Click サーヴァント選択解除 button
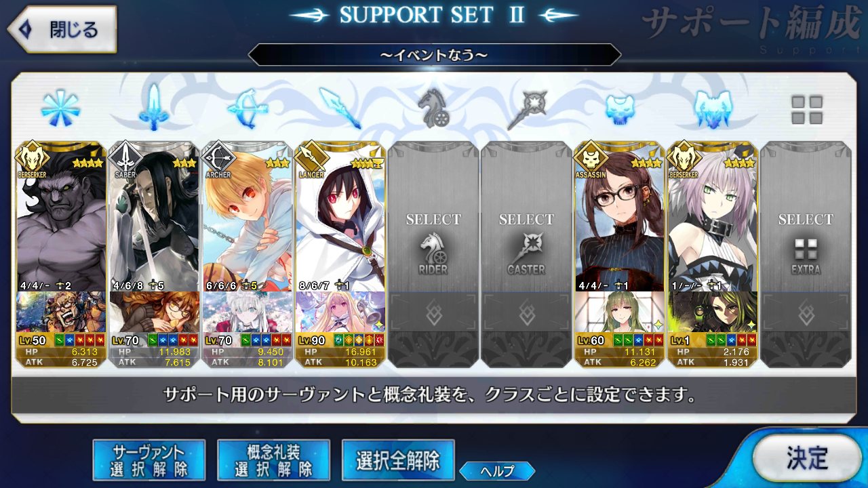Image resolution: width=868 pixels, height=488 pixels. tap(149, 460)
